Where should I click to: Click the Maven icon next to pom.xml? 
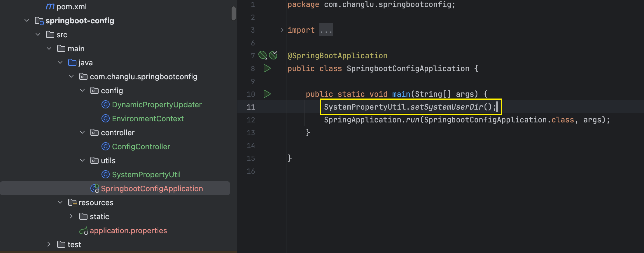tap(50, 6)
